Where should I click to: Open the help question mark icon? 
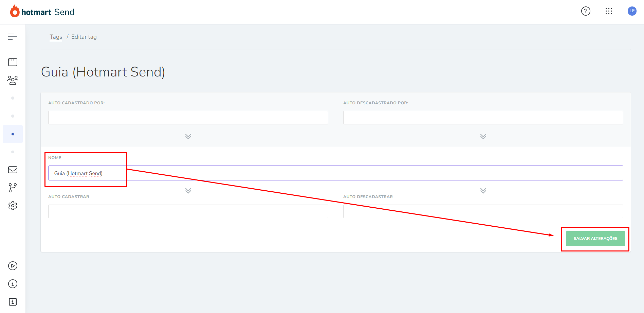586,11
